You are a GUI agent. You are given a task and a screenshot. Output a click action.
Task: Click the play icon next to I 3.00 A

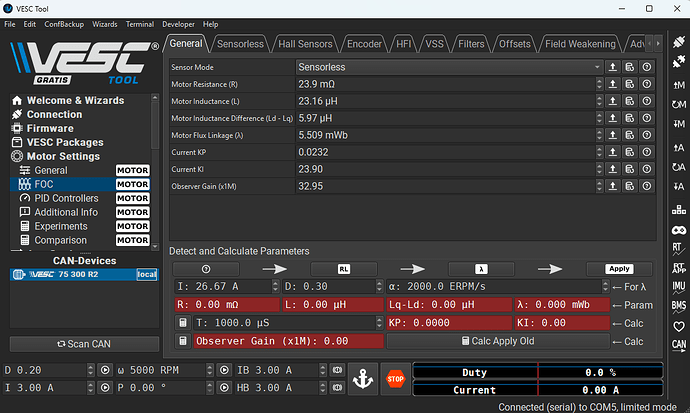tap(105, 388)
